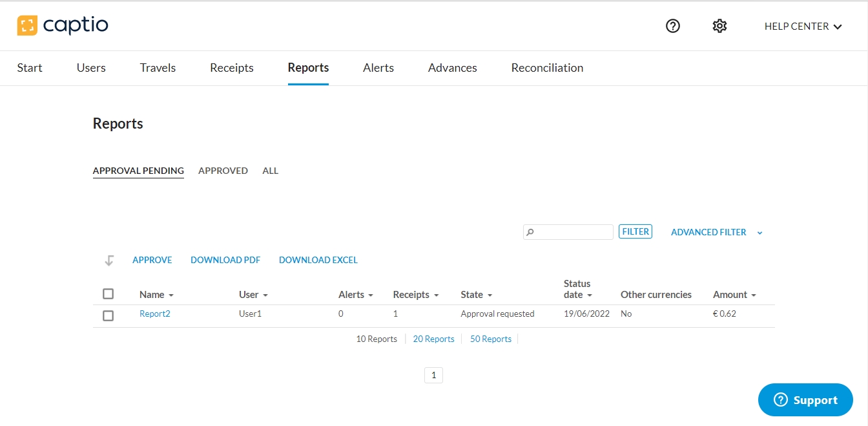This screenshot has width=868, height=426.
Task: Click the Captio logo icon
Action: click(27, 26)
